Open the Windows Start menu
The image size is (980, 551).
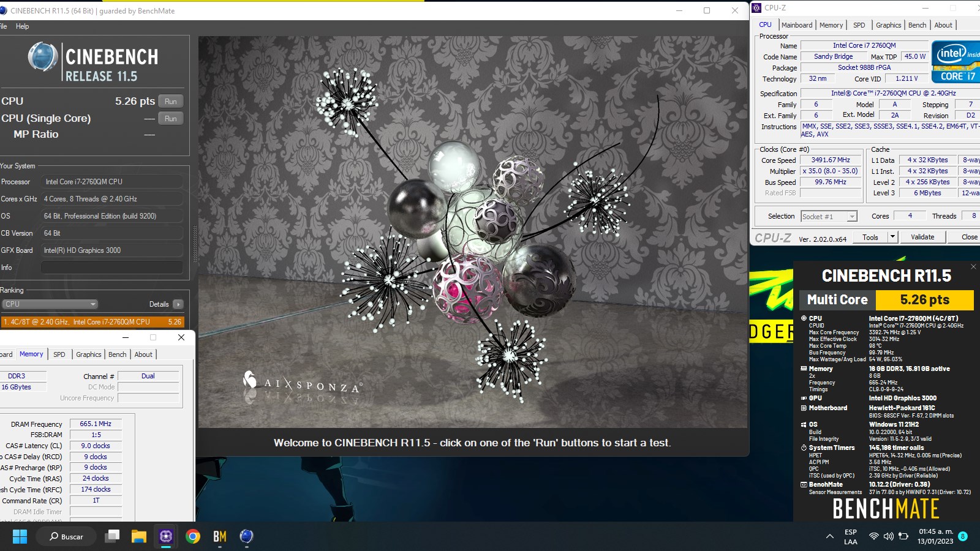click(20, 537)
